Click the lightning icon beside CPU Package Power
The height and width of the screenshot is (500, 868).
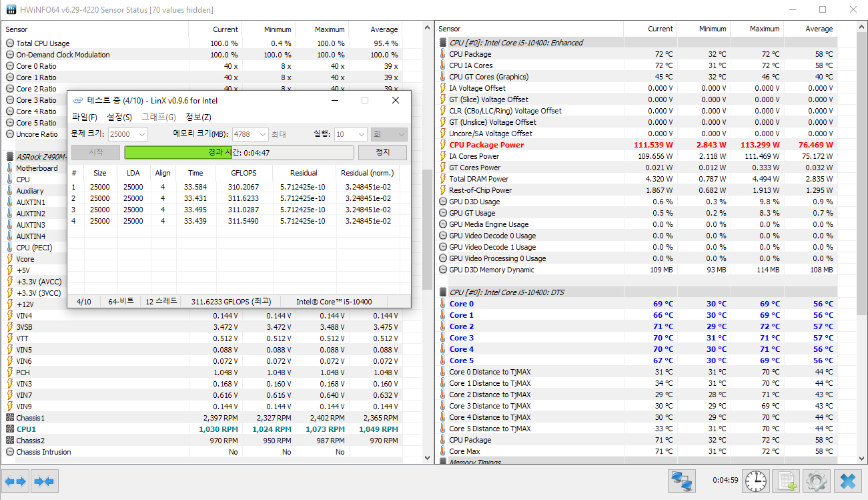coord(443,145)
